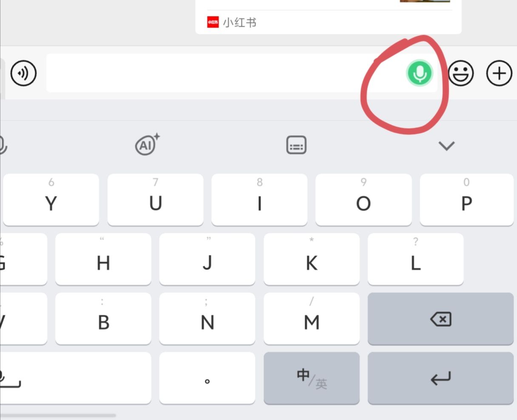Open the plus attachments menu
This screenshot has width=517, height=420.
[499, 73]
